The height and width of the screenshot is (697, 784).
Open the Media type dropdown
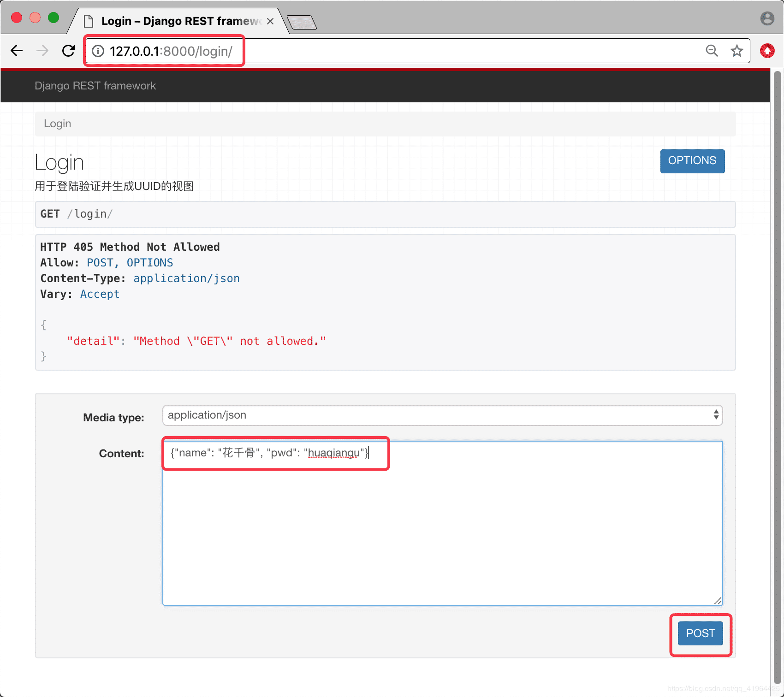pyautogui.click(x=442, y=415)
